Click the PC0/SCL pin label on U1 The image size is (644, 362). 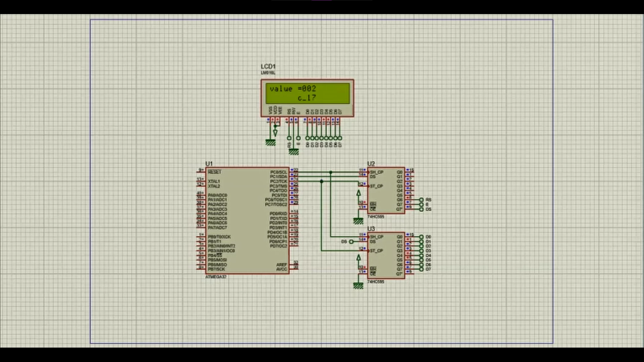(x=278, y=172)
